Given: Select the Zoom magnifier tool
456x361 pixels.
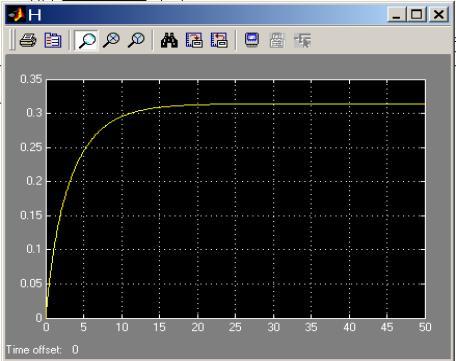Looking at the screenshot, I should pos(86,41).
